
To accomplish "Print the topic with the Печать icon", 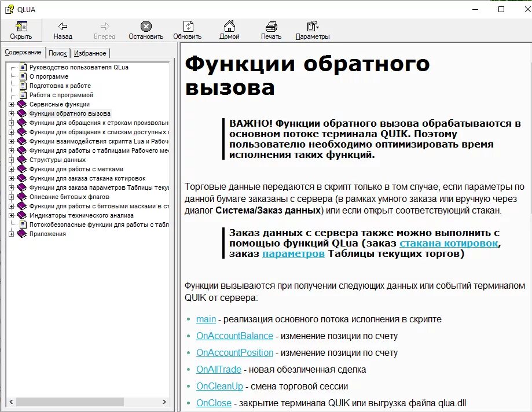I will pyautogui.click(x=271, y=26).
